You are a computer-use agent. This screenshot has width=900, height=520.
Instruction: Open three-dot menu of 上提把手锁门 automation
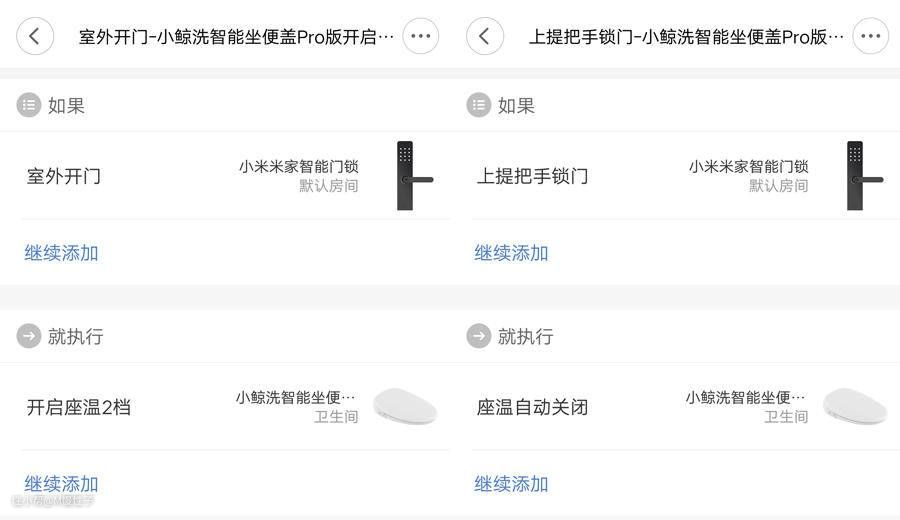[870, 37]
